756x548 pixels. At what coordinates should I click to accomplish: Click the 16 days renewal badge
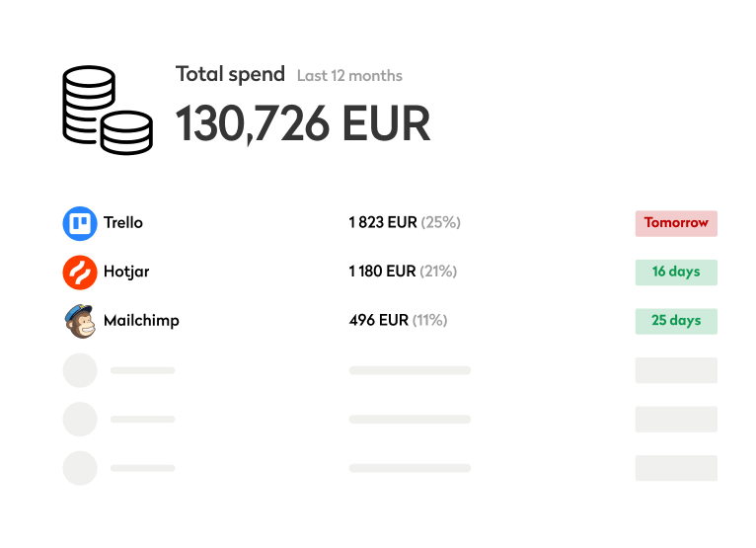676,273
